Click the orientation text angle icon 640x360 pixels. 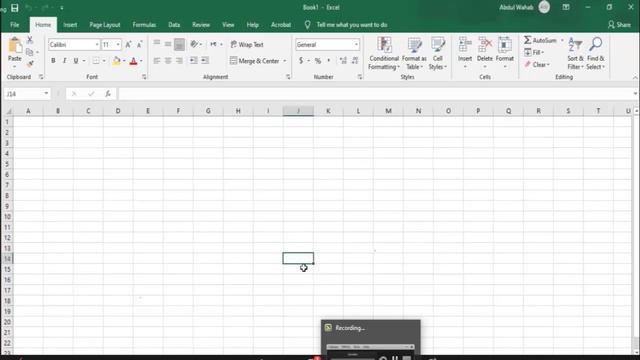[194, 44]
